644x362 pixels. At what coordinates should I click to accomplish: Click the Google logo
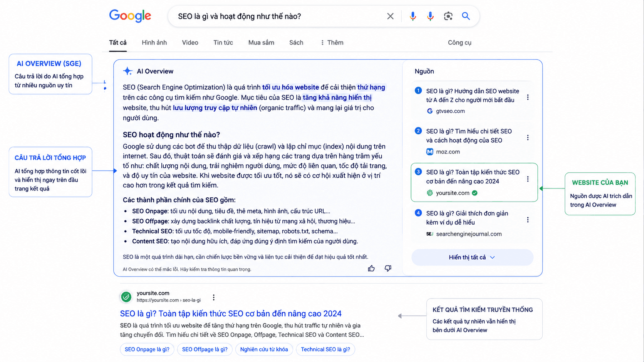click(x=130, y=16)
